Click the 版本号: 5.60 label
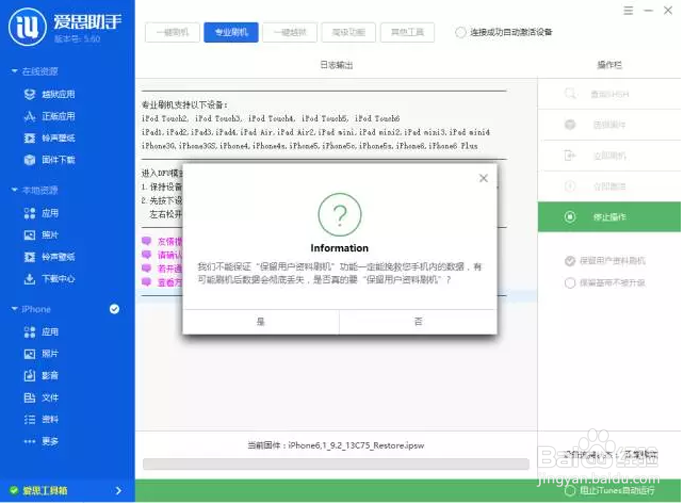Image resolution: width=700 pixels, height=504 pixels. pyautogui.click(x=77, y=39)
